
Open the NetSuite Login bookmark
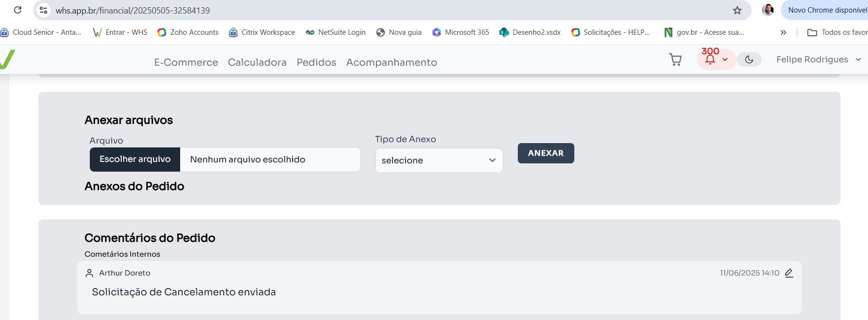pyautogui.click(x=336, y=32)
